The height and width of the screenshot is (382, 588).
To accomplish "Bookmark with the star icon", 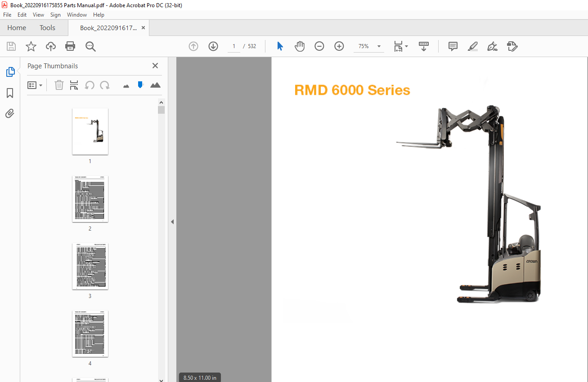I will coord(31,46).
